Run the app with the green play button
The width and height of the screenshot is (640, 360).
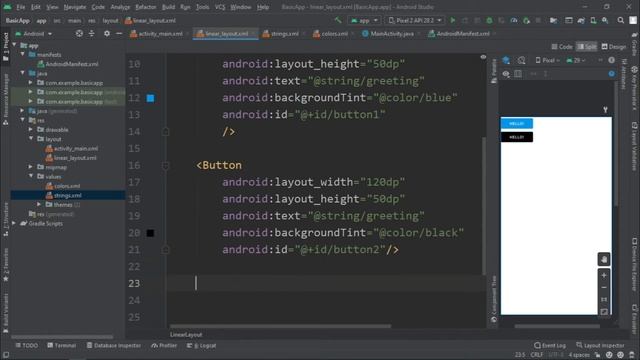(453, 20)
